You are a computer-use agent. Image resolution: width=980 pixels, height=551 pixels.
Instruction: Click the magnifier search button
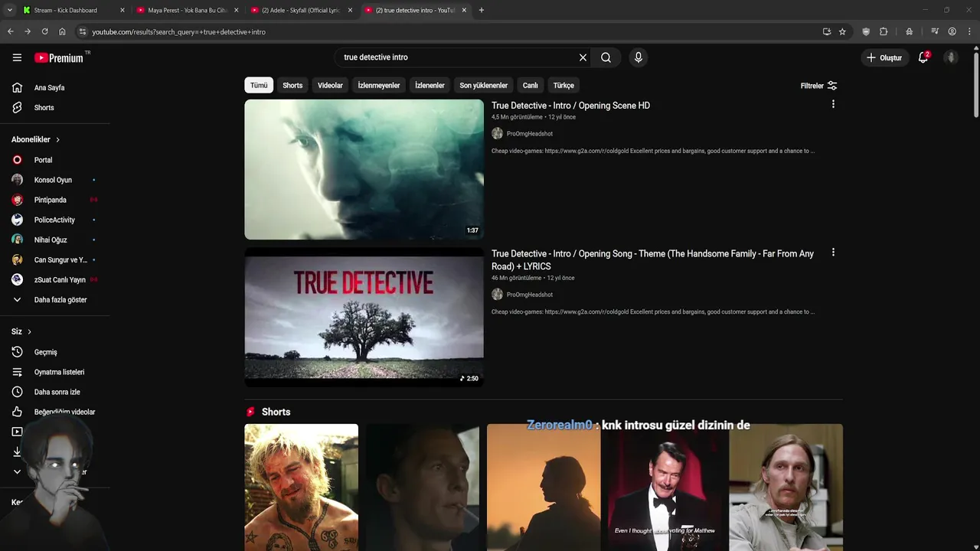point(606,57)
